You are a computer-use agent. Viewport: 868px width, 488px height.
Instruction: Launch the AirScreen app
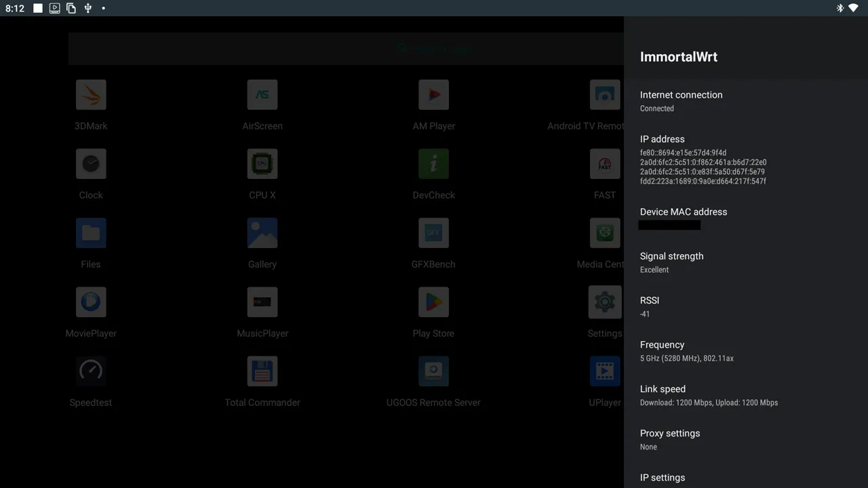pyautogui.click(x=262, y=95)
